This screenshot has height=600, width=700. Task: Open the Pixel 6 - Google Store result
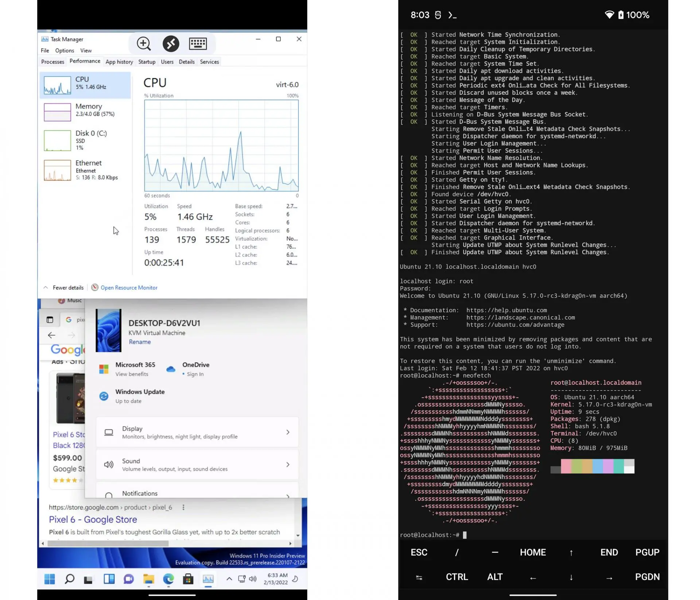93,519
